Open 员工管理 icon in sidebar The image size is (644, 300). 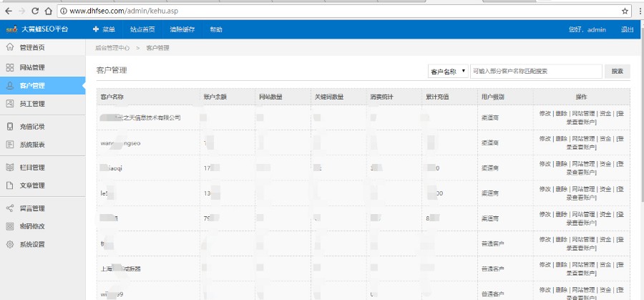click(x=10, y=104)
